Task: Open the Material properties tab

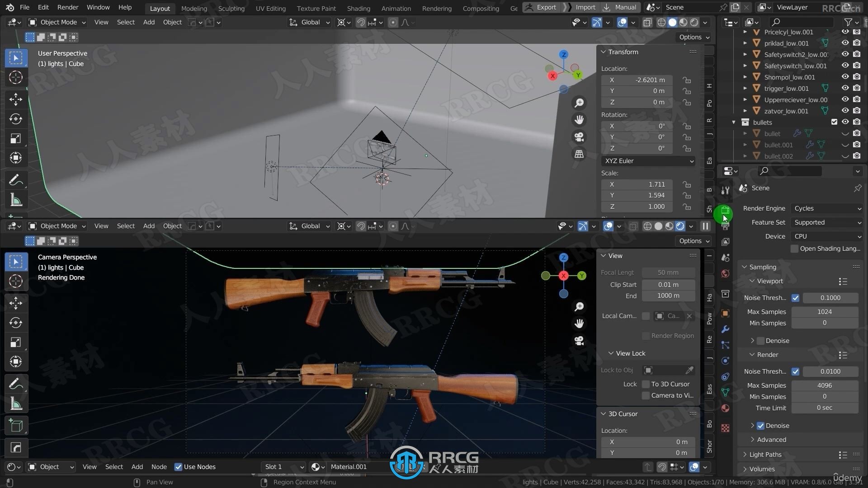Action: point(725,408)
